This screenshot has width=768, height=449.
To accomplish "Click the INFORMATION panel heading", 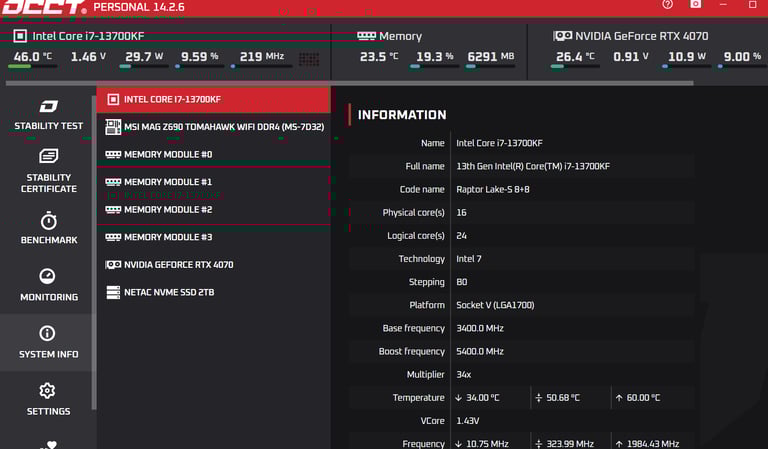I will [402, 115].
